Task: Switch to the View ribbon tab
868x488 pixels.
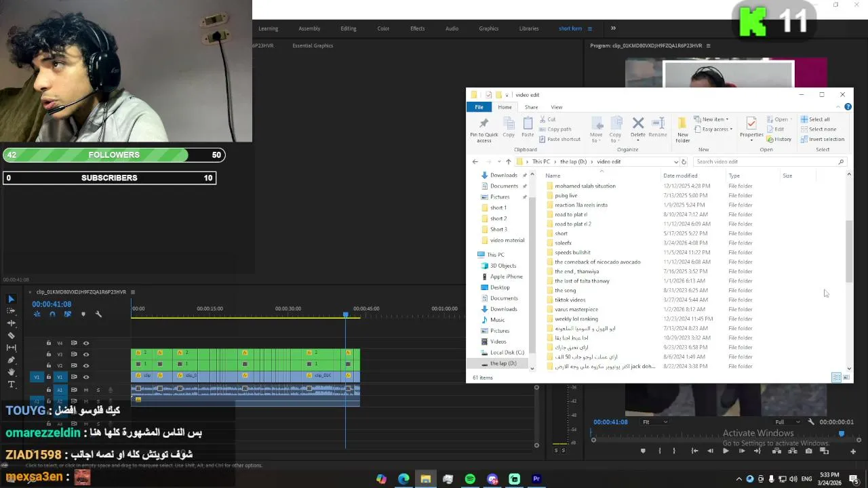Action: point(556,107)
